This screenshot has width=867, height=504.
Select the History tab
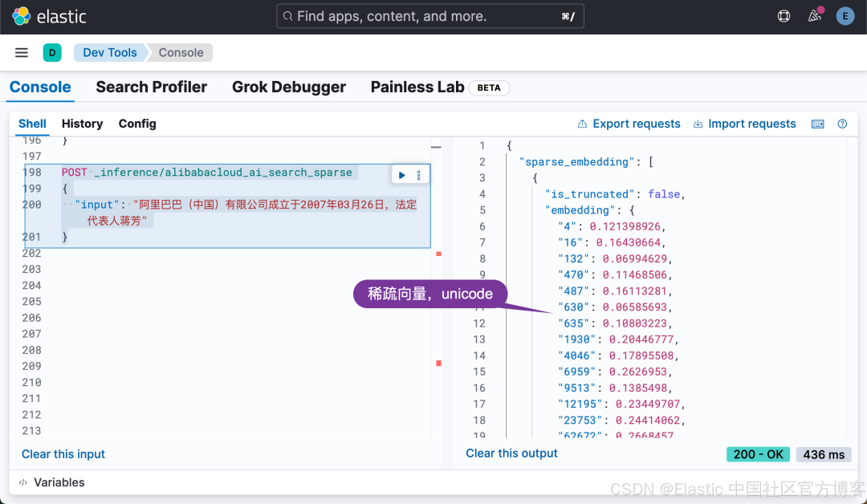coord(82,124)
